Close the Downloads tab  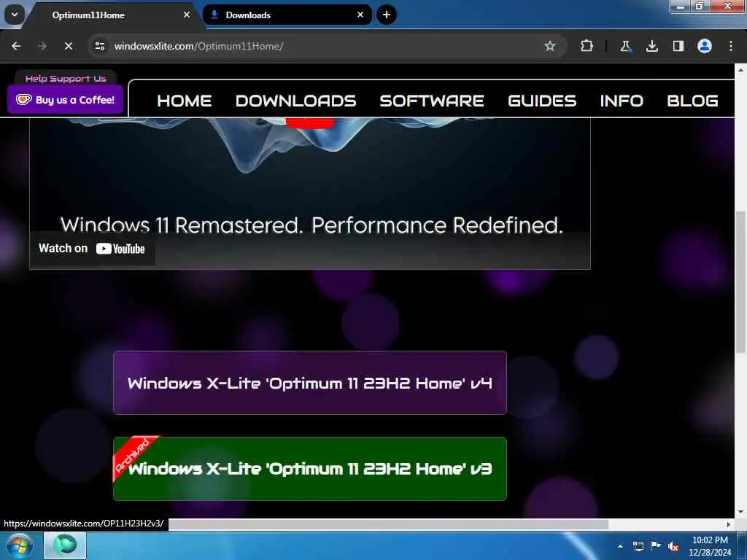point(360,15)
